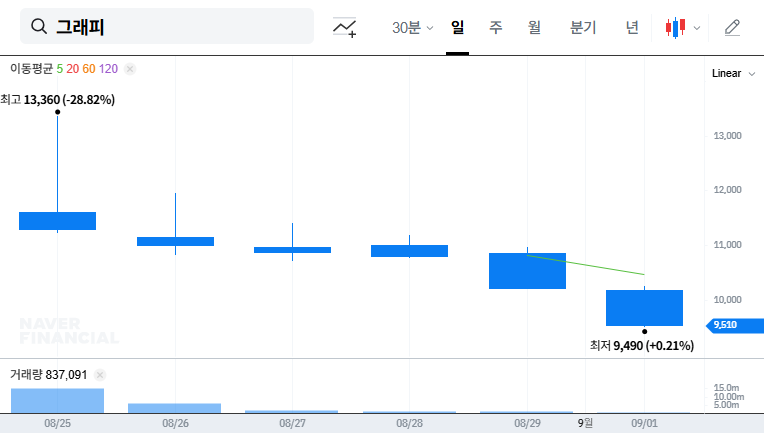Open the Linear scale dropdown
Viewport: 764px width, 433px height.
(x=733, y=74)
